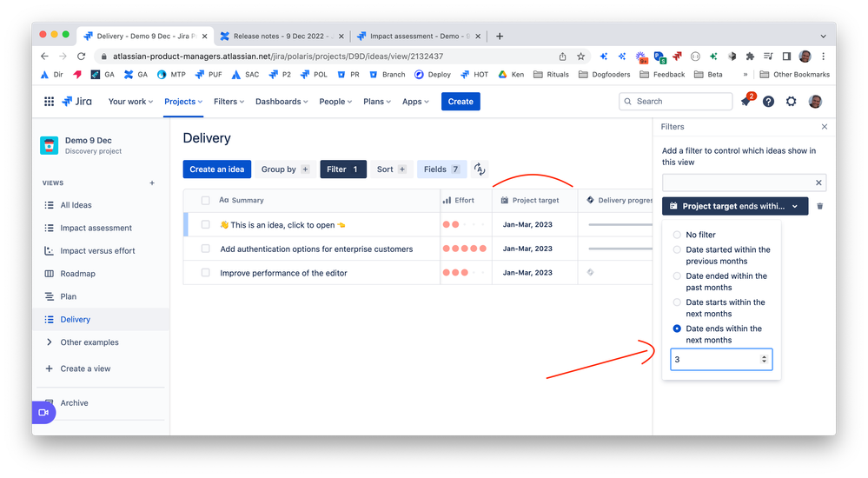
Task: Tick checkbox for 'This is an idea' row
Action: (205, 224)
